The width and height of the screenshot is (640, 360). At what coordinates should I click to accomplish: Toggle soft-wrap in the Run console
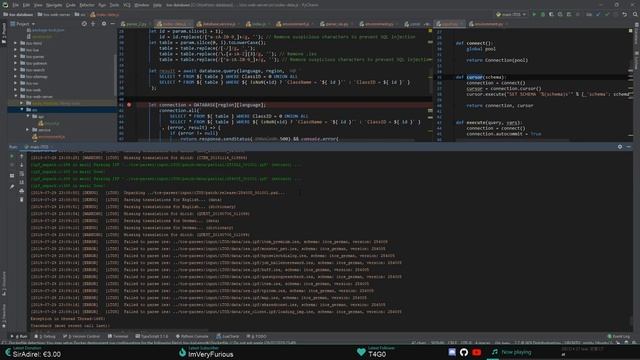[x=22, y=174]
